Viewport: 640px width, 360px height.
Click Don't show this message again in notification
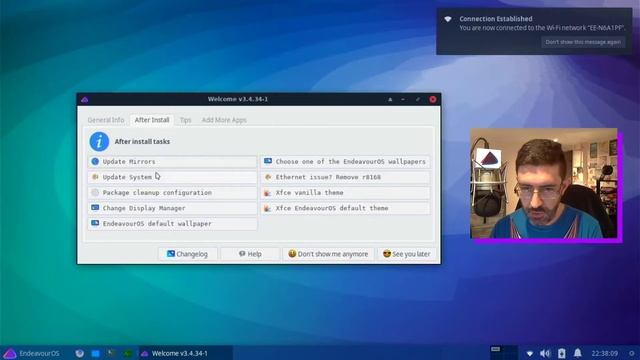pos(583,42)
